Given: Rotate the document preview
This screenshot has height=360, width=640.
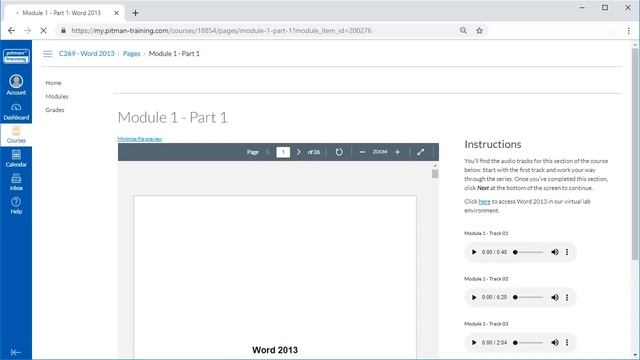Looking at the screenshot, I should tap(339, 152).
